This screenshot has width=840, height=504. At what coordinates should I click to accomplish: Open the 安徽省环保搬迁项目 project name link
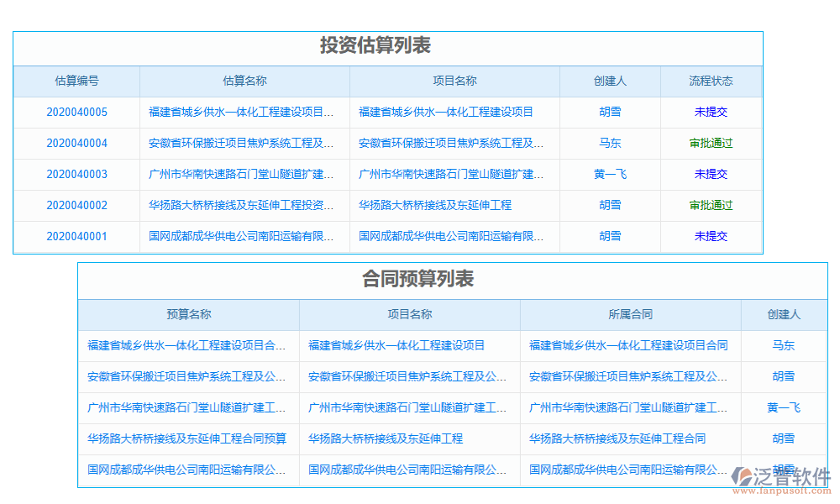[x=454, y=143]
